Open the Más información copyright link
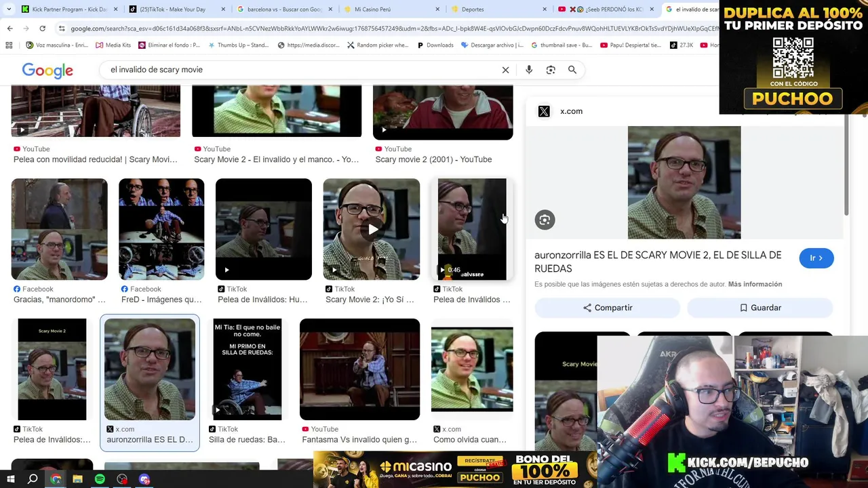 (755, 284)
